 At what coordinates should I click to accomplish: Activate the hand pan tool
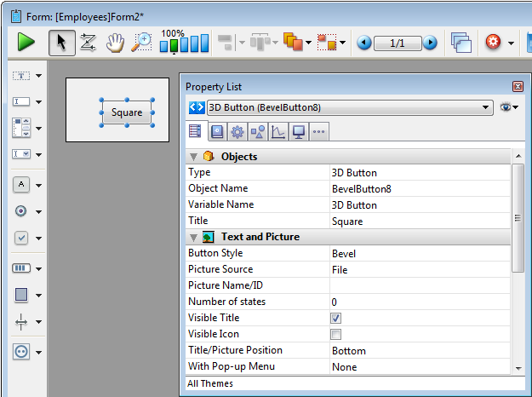[x=115, y=43]
